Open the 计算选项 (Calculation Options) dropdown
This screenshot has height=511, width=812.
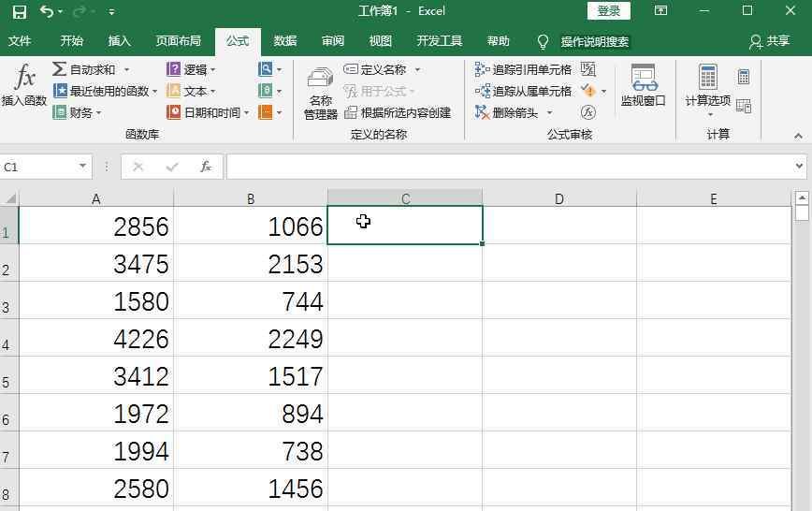click(x=708, y=92)
